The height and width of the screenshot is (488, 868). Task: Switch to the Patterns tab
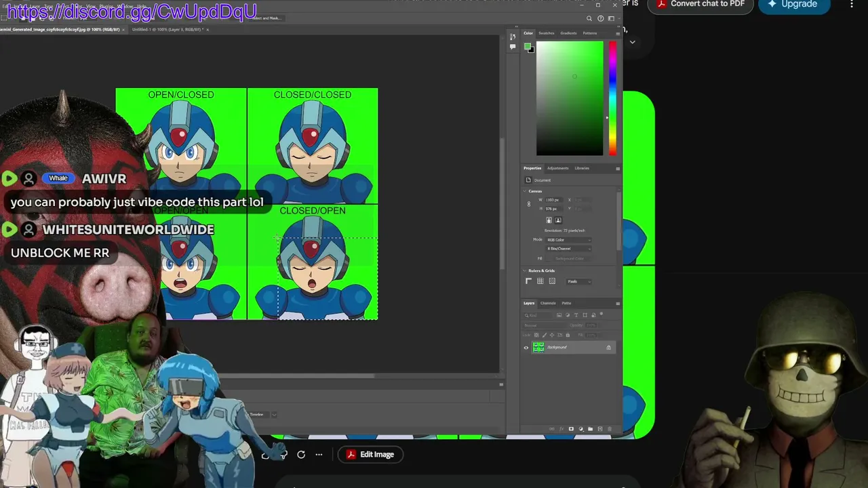[x=590, y=33]
